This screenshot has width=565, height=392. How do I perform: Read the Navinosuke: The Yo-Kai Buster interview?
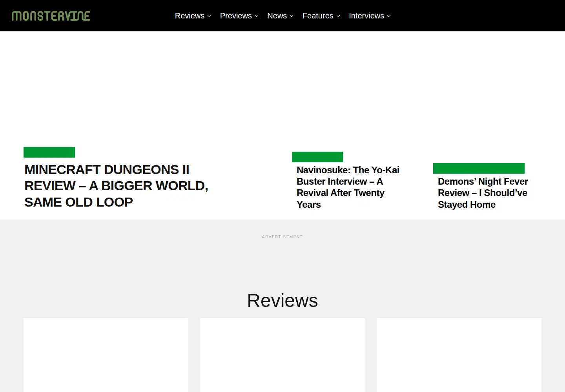click(348, 187)
